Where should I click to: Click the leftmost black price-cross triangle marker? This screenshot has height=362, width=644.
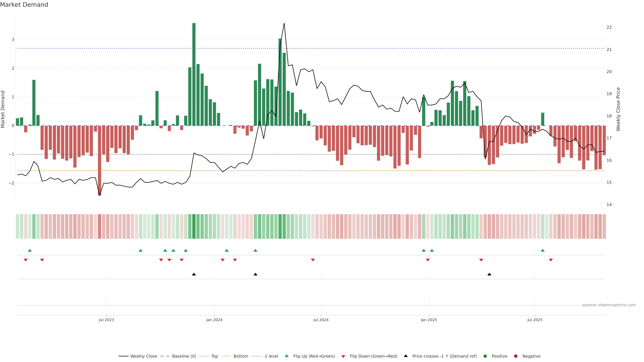pos(194,274)
